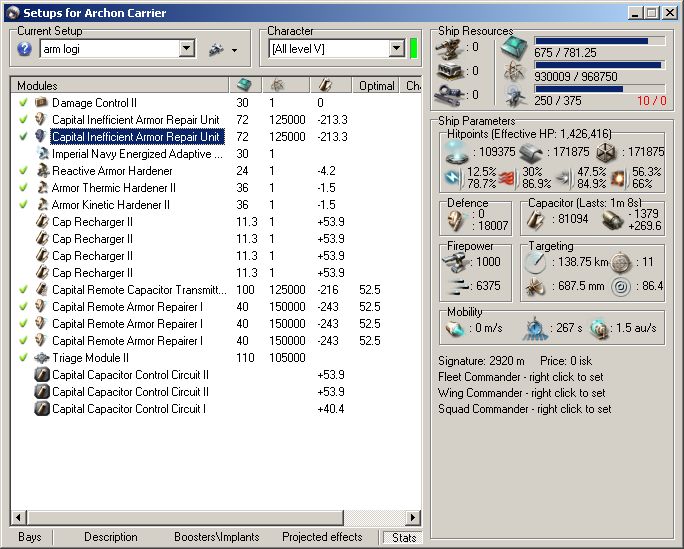Viewport: 684px width, 549px height.
Task: Click the EM resistance icon
Action: coord(452,178)
